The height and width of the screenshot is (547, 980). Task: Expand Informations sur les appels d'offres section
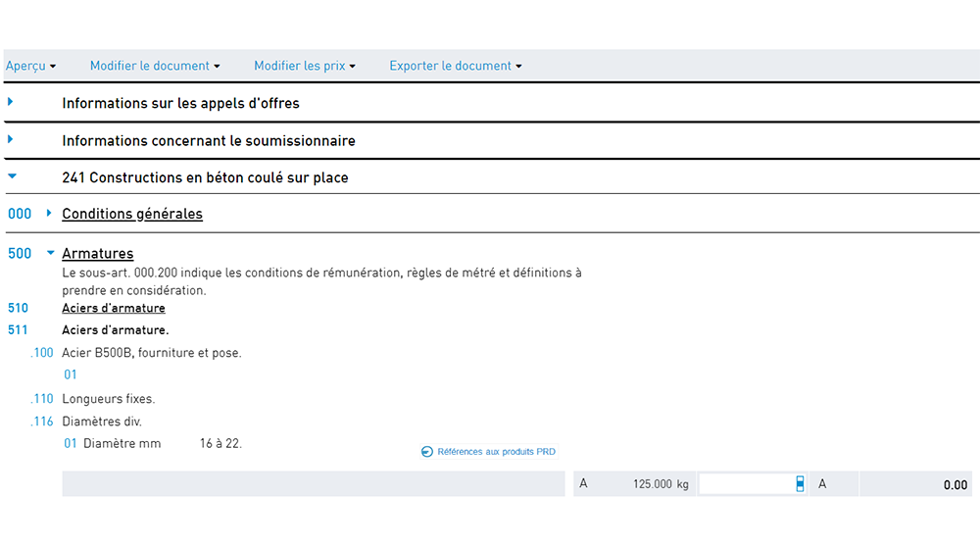(x=10, y=102)
